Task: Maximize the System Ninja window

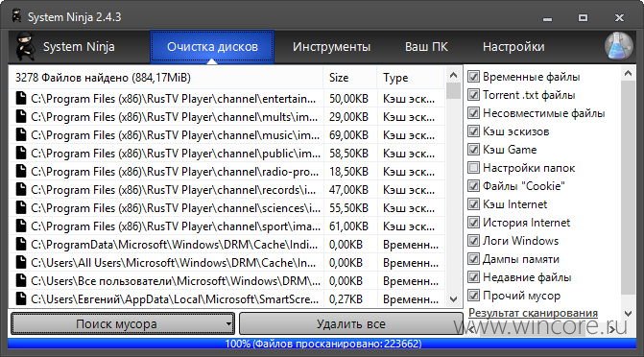Action: coord(583,17)
